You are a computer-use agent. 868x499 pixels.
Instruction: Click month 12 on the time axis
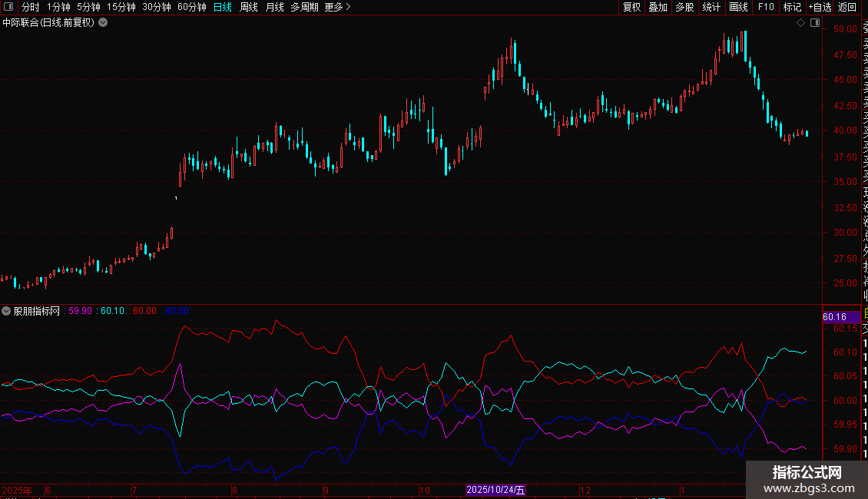click(585, 490)
